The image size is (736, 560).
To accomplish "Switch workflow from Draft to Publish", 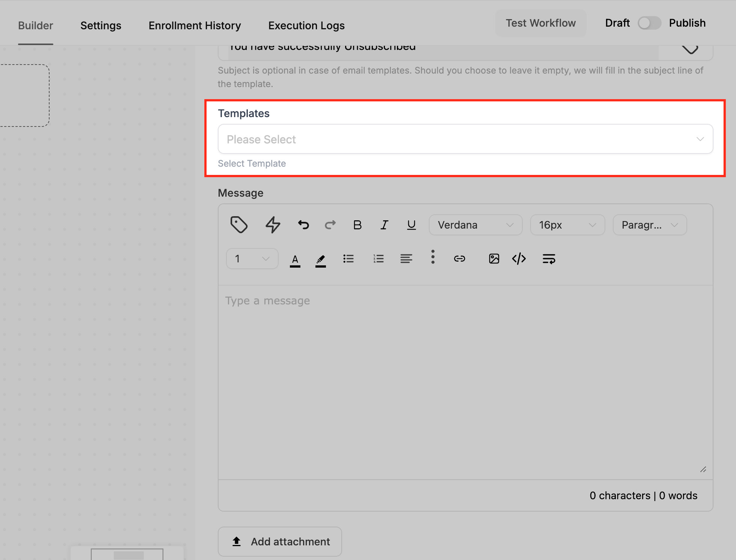I will click(649, 23).
